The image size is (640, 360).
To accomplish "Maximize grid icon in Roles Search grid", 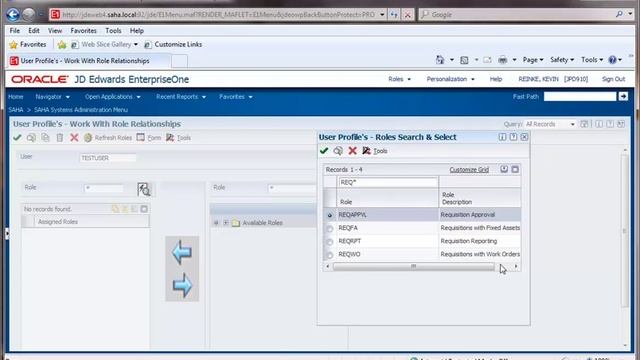I will click(x=515, y=169).
